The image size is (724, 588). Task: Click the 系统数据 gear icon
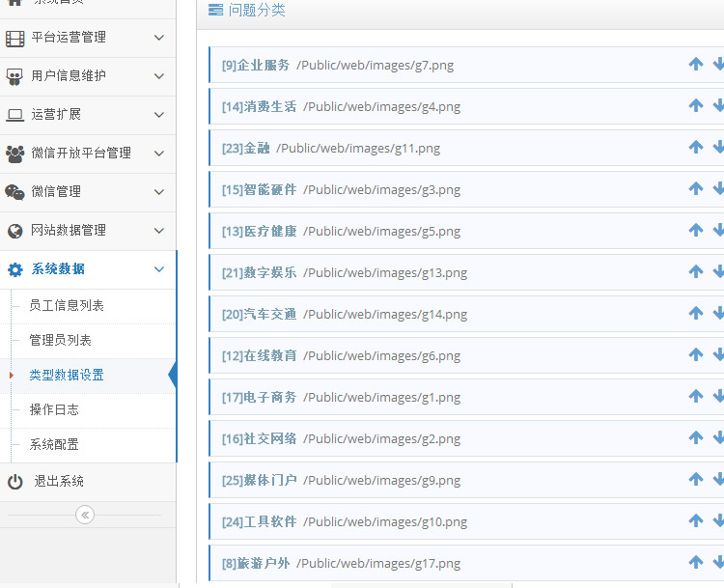click(14, 269)
